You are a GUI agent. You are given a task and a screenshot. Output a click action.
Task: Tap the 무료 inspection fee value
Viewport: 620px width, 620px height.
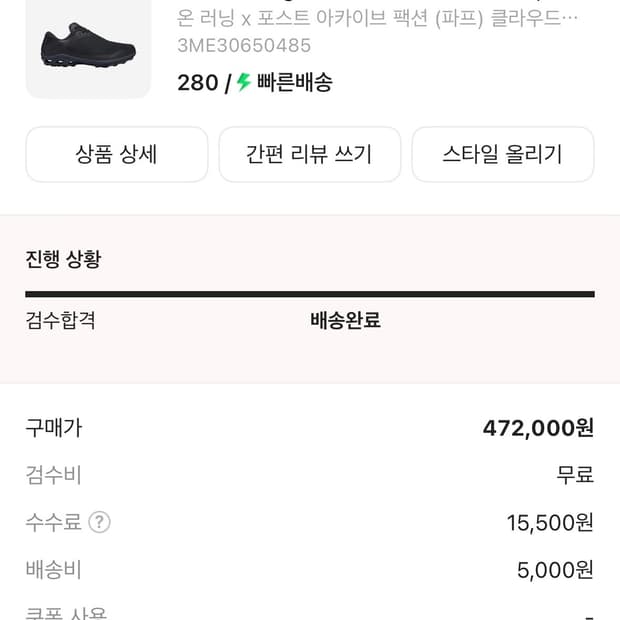point(575,475)
